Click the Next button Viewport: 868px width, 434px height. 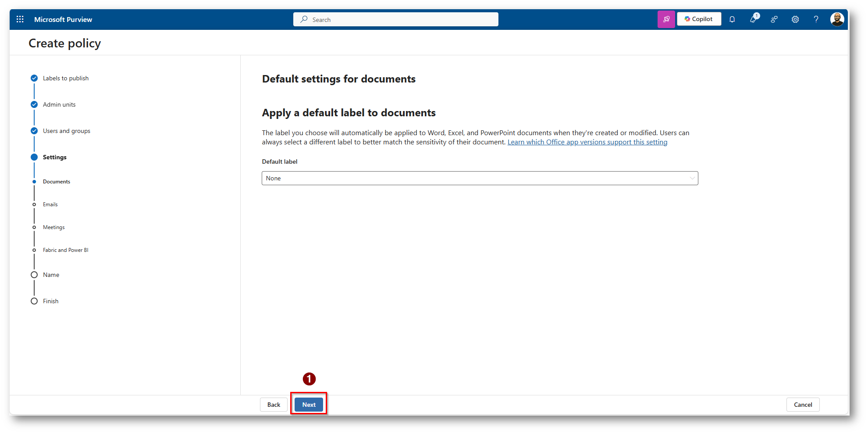(x=309, y=405)
